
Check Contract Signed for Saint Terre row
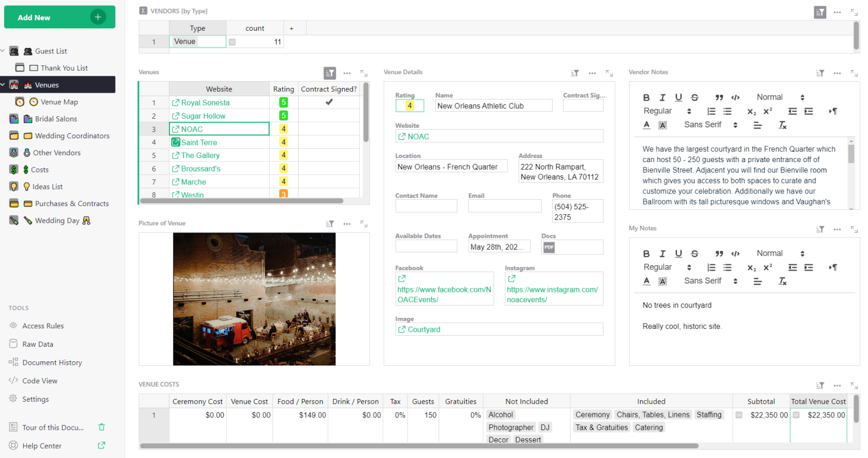329,142
